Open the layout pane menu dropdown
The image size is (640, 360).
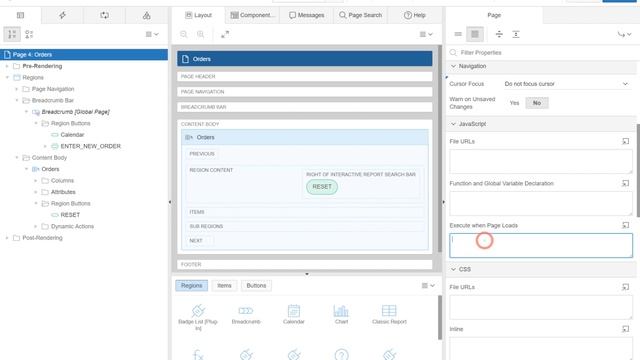426,34
